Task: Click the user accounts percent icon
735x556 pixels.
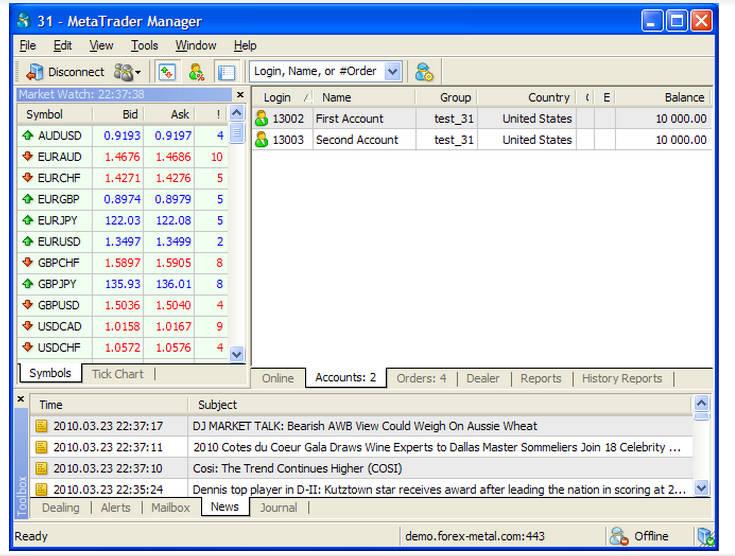Action: pos(196,72)
